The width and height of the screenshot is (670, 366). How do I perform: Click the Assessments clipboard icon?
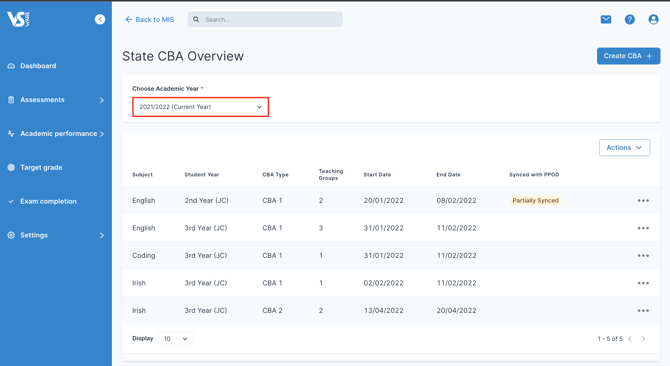click(x=11, y=100)
